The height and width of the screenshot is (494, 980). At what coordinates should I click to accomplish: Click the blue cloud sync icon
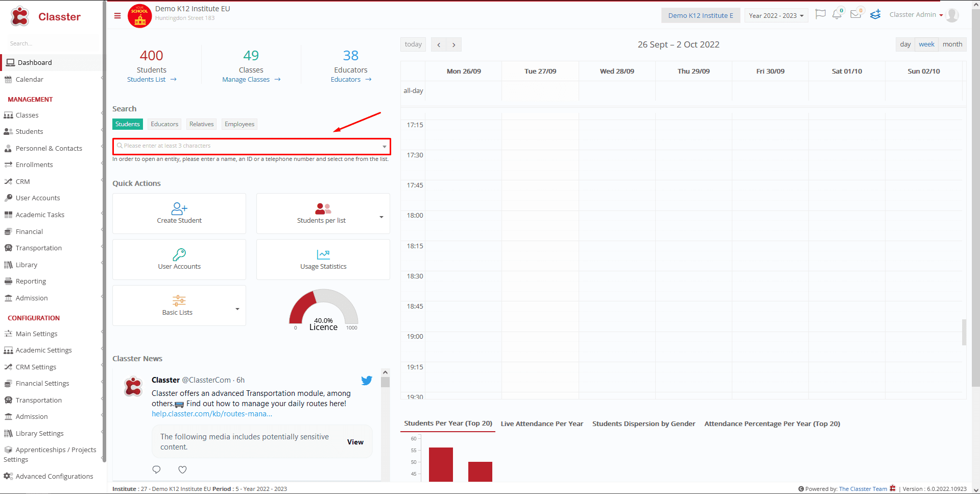click(875, 14)
